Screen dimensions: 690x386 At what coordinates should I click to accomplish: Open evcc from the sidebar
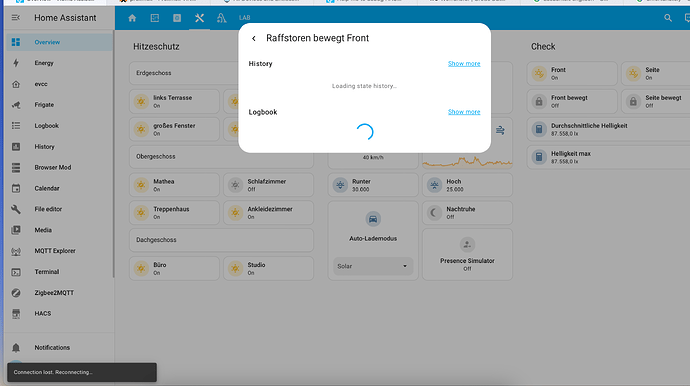[x=59, y=84]
